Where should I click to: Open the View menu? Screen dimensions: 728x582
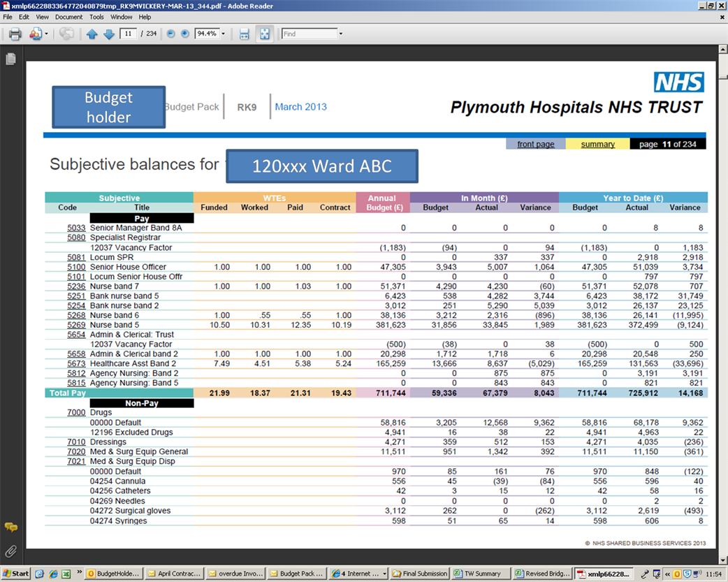coord(42,17)
